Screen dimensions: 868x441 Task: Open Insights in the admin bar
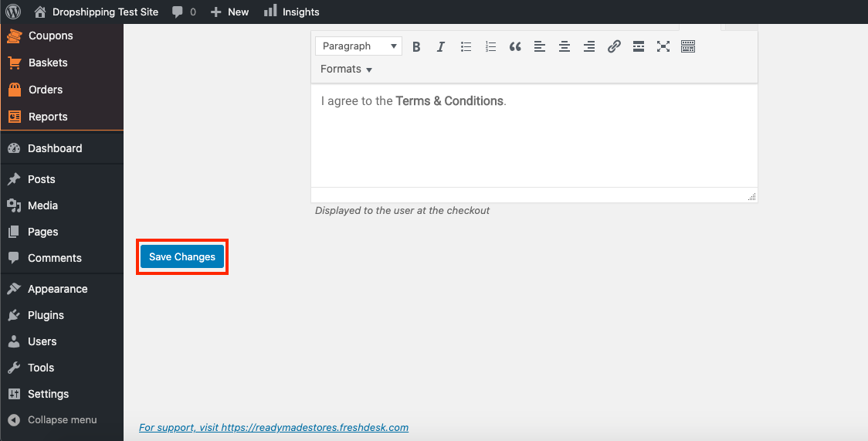[x=291, y=12]
